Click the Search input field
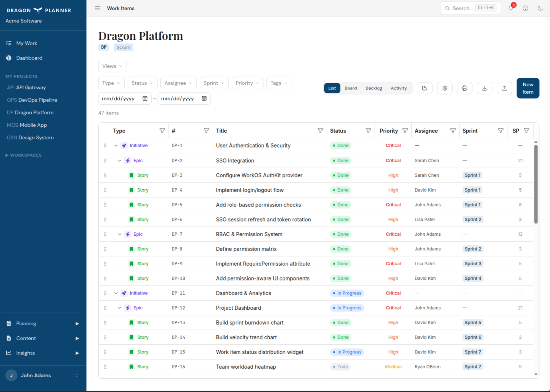Image resolution: width=550 pixels, height=392 pixels. click(x=468, y=8)
